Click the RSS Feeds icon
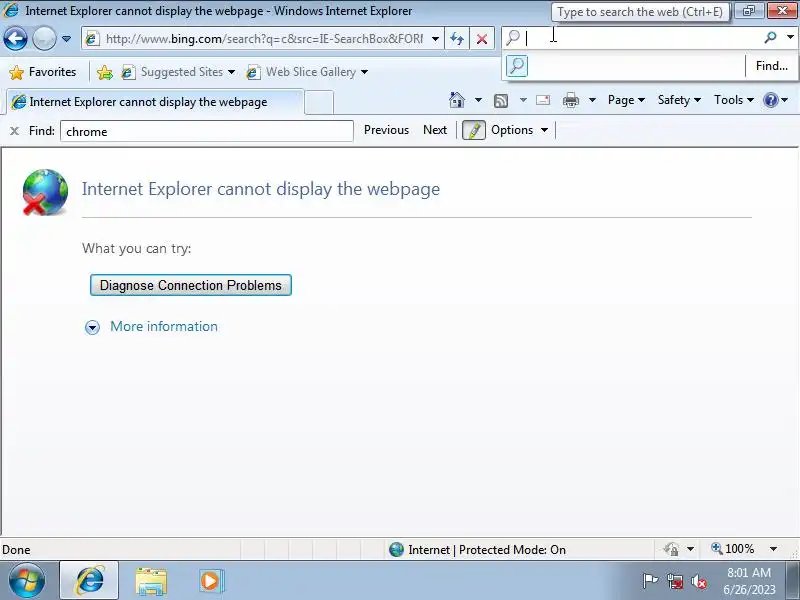Image resolution: width=800 pixels, height=600 pixels. tap(501, 101)
